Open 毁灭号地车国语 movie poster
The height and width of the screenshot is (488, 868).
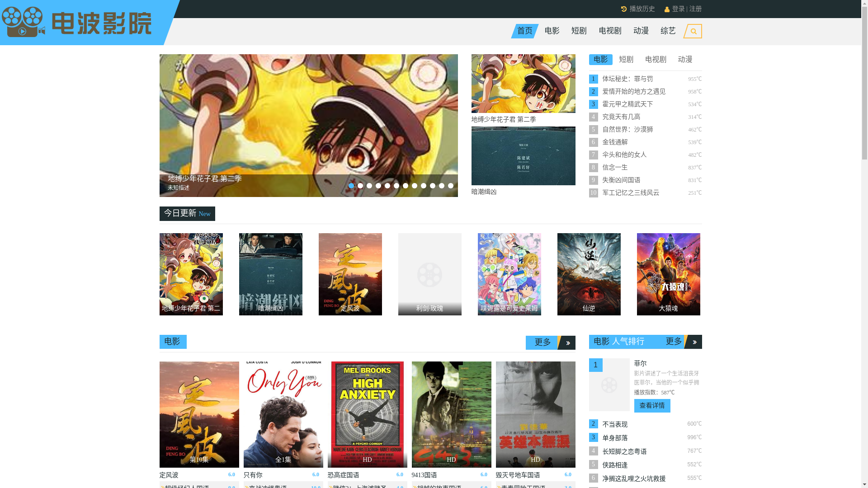point(535,414)
